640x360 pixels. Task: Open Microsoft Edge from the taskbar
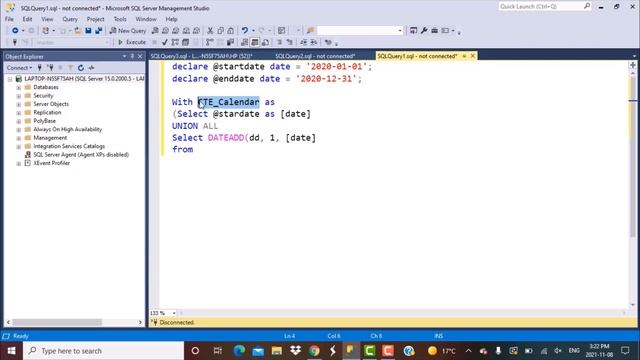[239, 351]
